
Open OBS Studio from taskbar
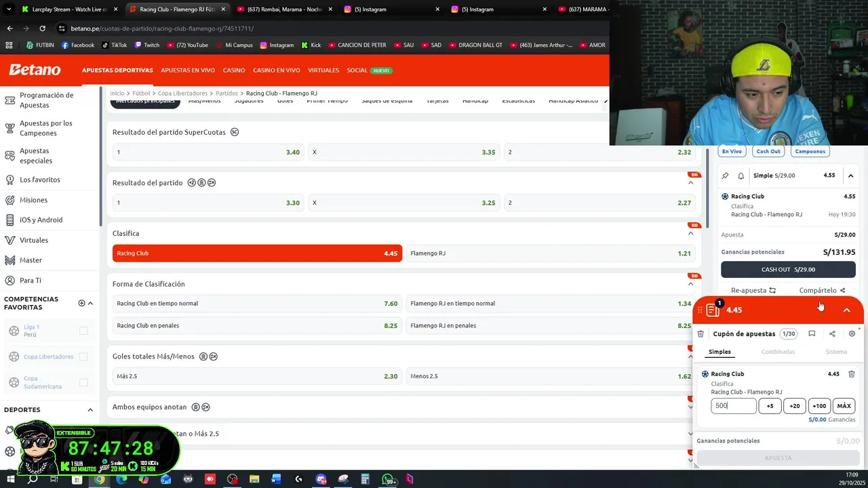tap(233, 479)
